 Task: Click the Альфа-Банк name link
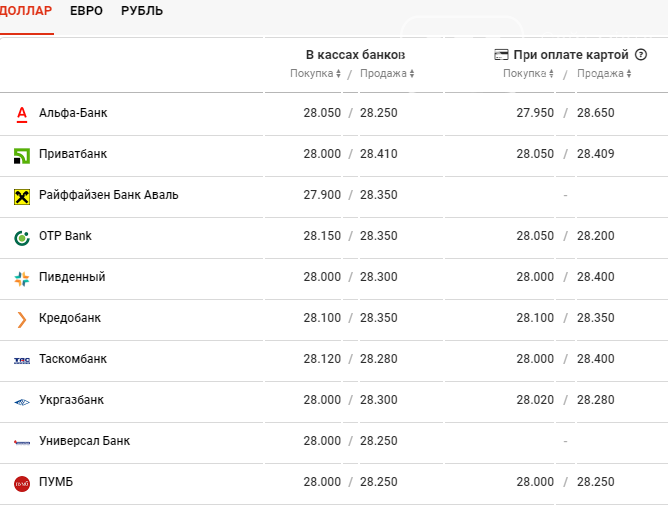(x=73, y=114)
